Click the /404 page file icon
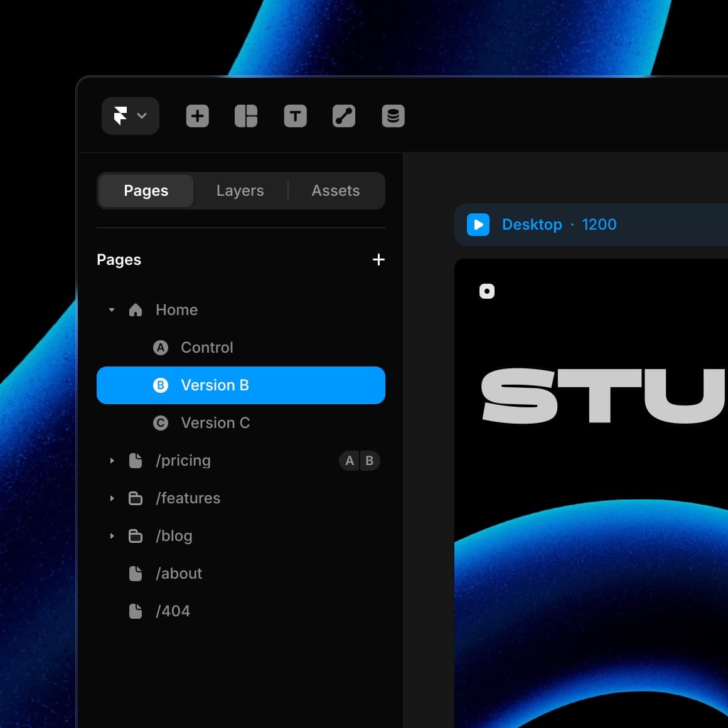728x728 pixels. (136, 611)
